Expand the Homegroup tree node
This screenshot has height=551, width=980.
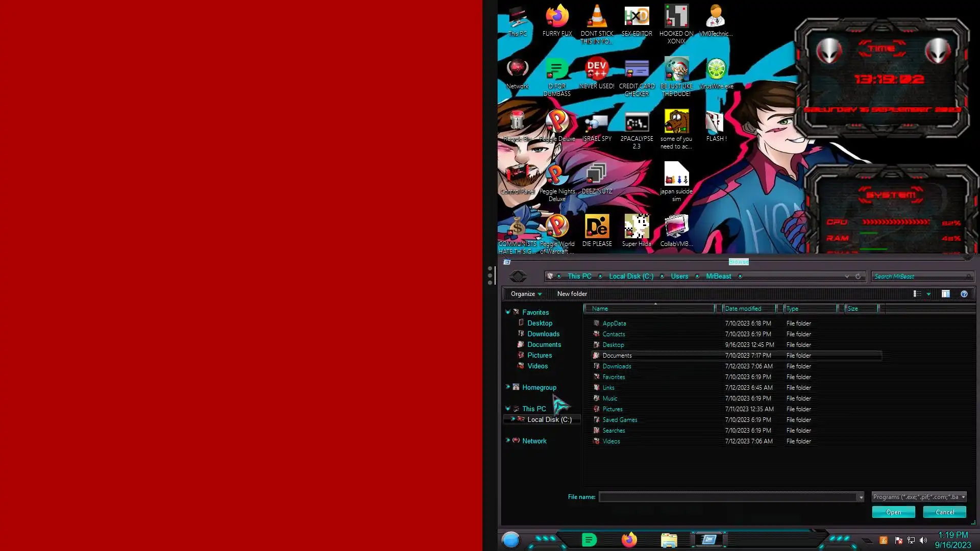508,387
